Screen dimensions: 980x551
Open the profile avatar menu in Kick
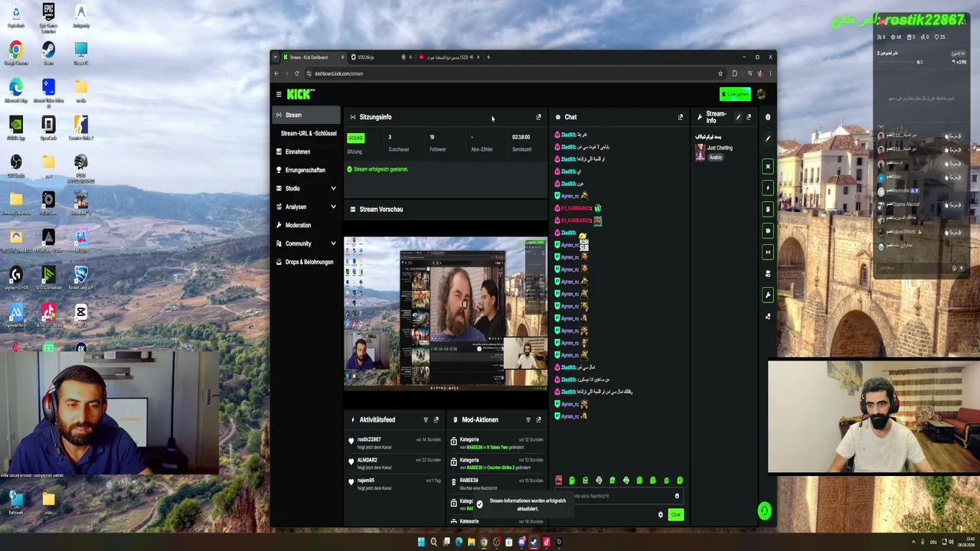761,94
